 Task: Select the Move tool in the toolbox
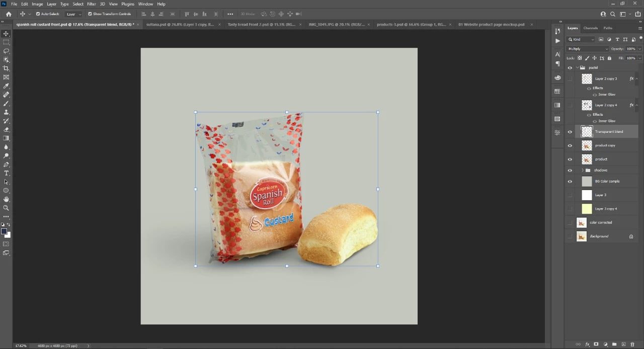(6, 34)
